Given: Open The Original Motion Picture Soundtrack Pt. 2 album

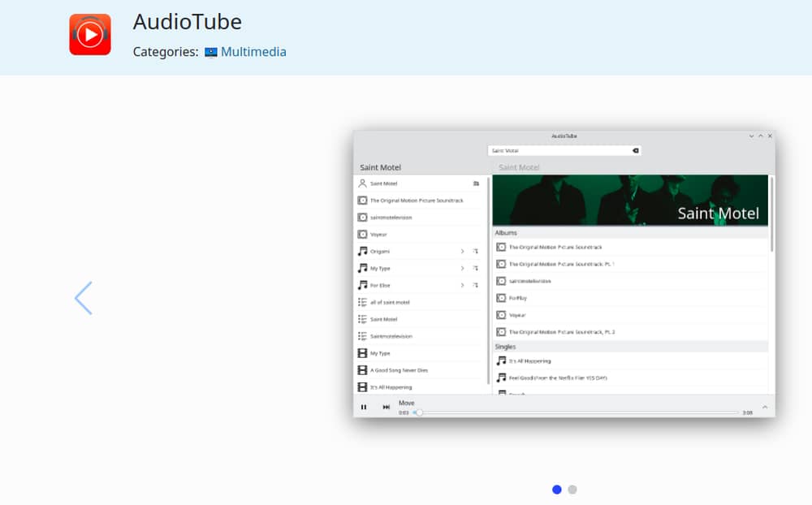Looking at the screenshot, I should coord(630,332).
